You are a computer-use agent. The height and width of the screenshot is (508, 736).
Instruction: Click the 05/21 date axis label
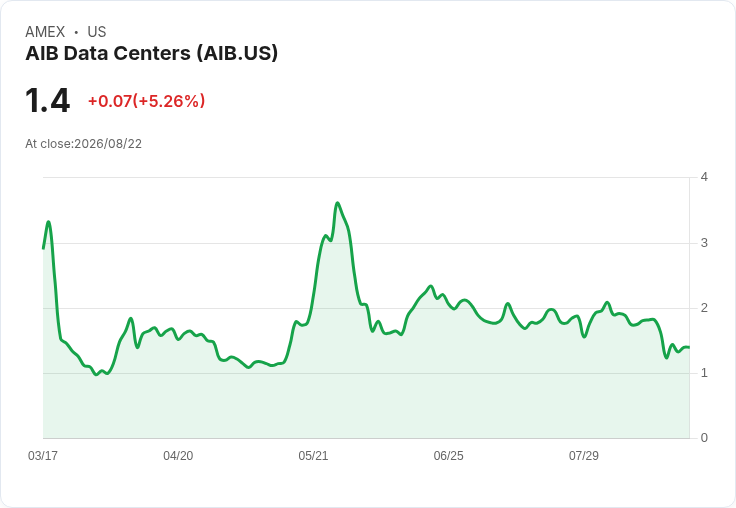[x=313, y=455]
